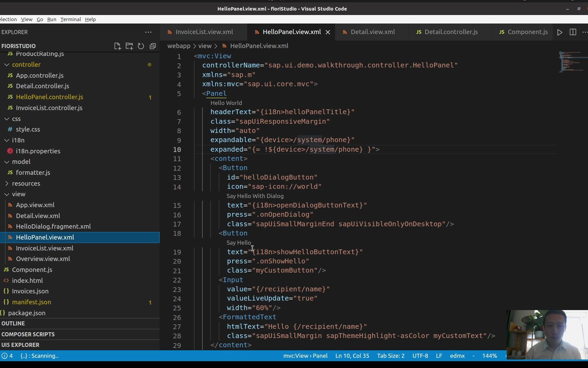Viewport: 588px width, 368px height.
Task: Open Explorer views and more actions menu
Action: click(x=148, y=32)
